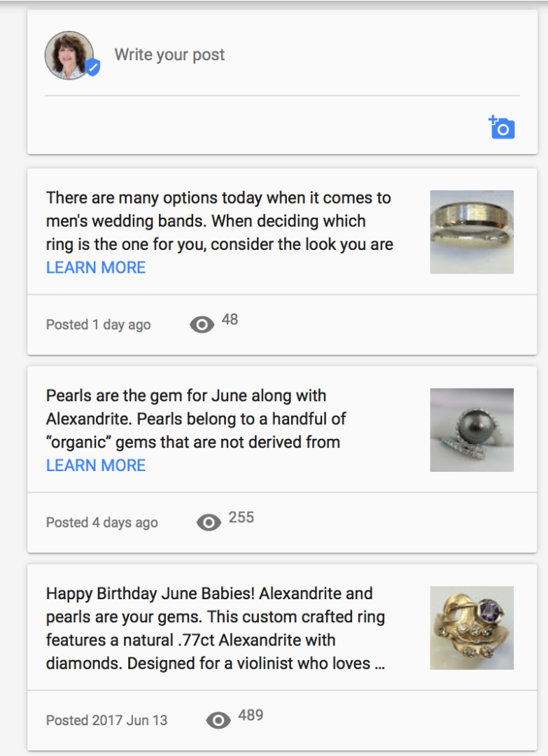Viewport: 548px width, 756px height.
Task: Click the 255 view count
Action: 241,518
